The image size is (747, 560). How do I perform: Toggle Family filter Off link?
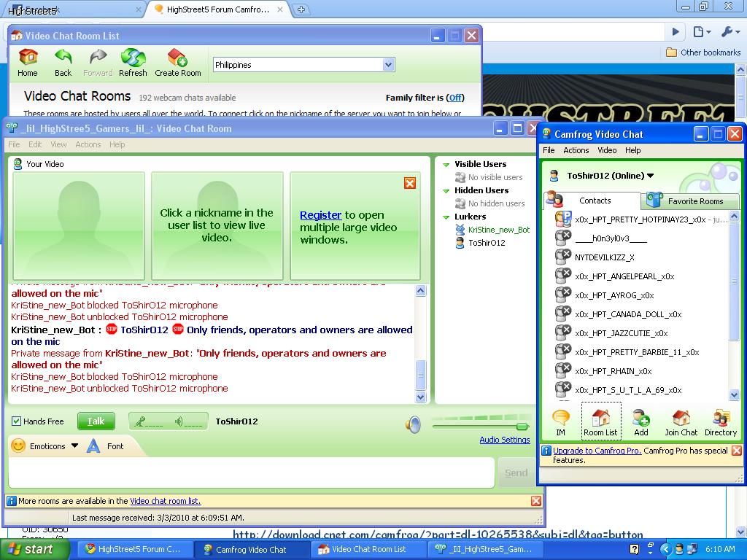pyautogui.click(x=455, y=98)
